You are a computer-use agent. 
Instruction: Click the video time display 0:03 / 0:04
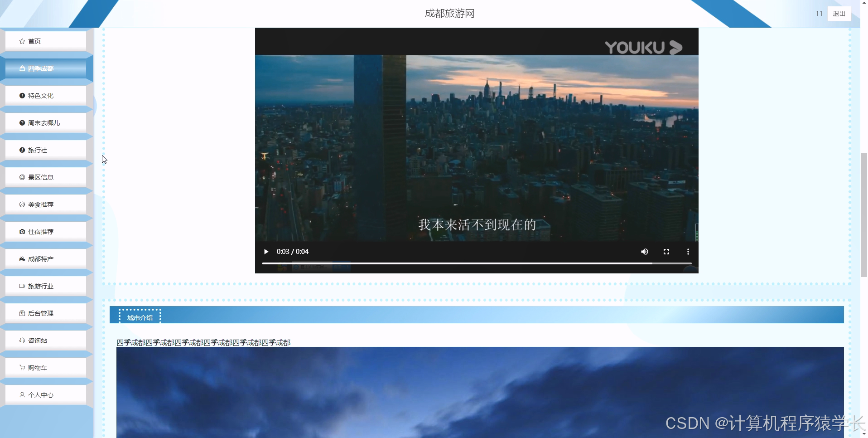click(x=293, y=252)
